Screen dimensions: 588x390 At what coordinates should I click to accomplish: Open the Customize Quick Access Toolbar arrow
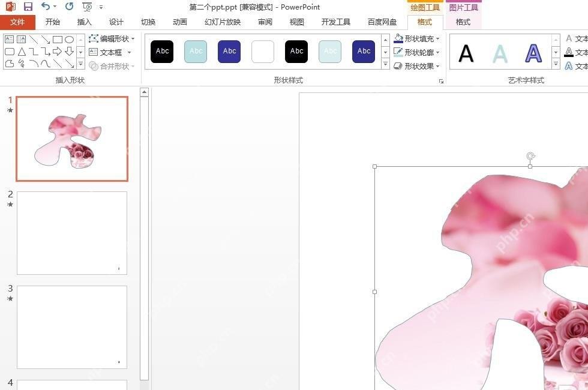pyautogui.click(x=101, y=7)
